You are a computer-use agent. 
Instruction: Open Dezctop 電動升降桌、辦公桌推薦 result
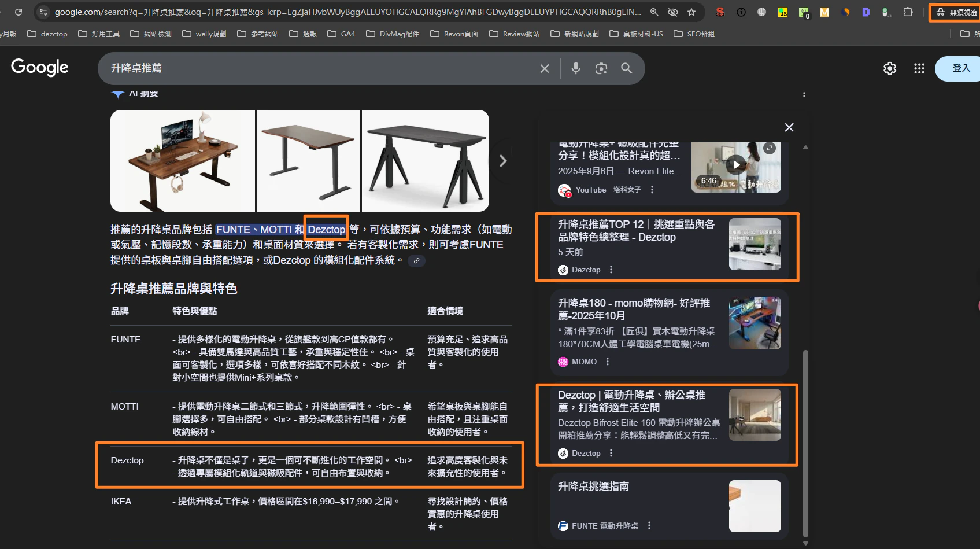pyautogui.click(x=632, y=401)
